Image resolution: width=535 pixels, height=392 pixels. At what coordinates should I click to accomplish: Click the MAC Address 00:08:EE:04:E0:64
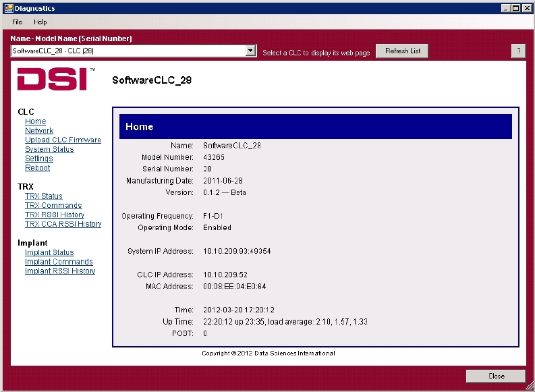point(234,286)
